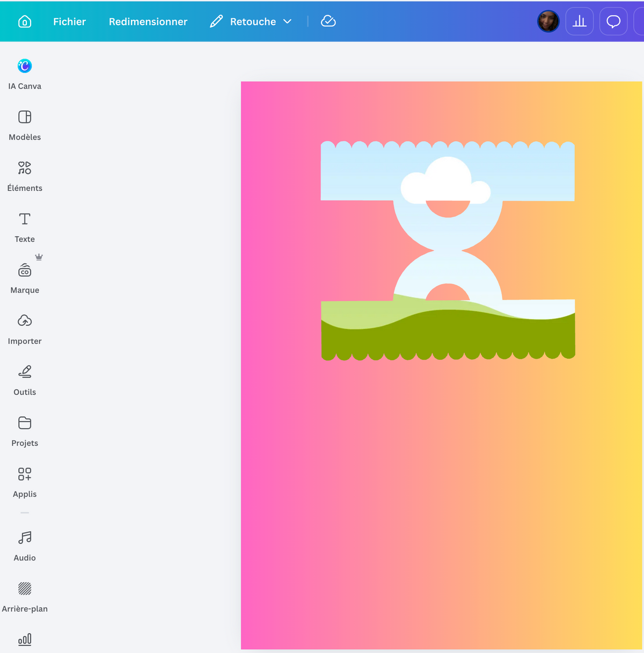The width and height of the screenshot is (644, 653).
Task: Open the charts panel at sidebar bottom
Action: (25, 640)
